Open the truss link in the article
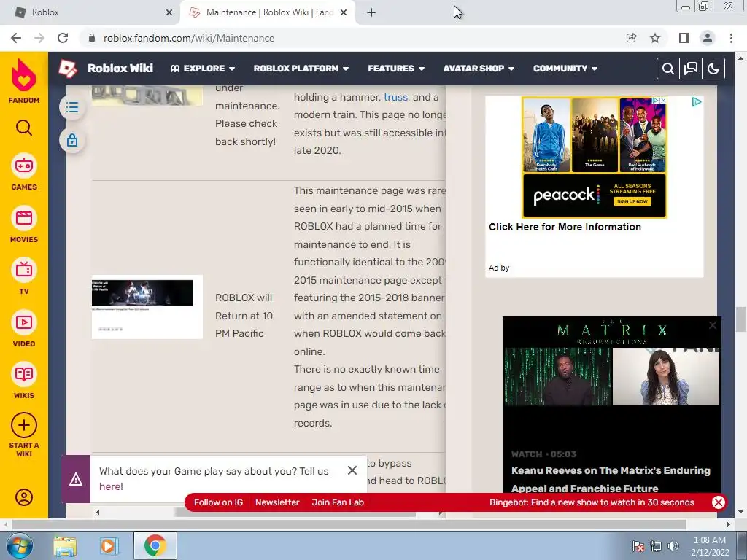This screenshot has width=747, height=560. click(x=396, y=97)
